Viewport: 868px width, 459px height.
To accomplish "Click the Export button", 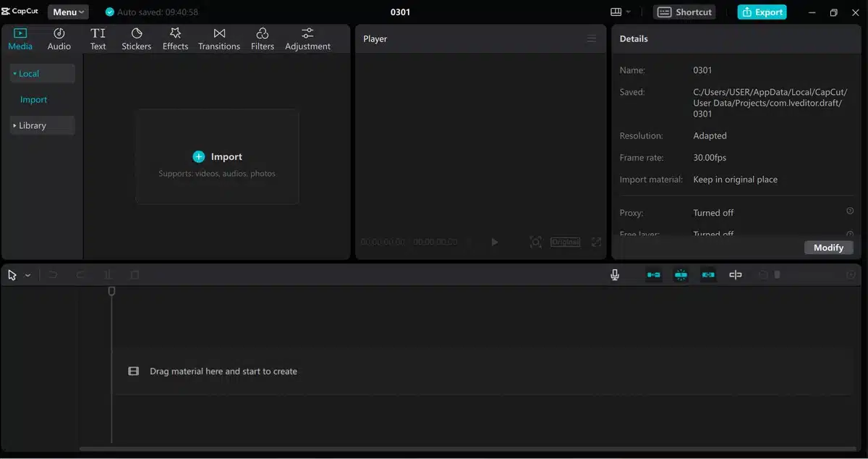I will point(762,12).
